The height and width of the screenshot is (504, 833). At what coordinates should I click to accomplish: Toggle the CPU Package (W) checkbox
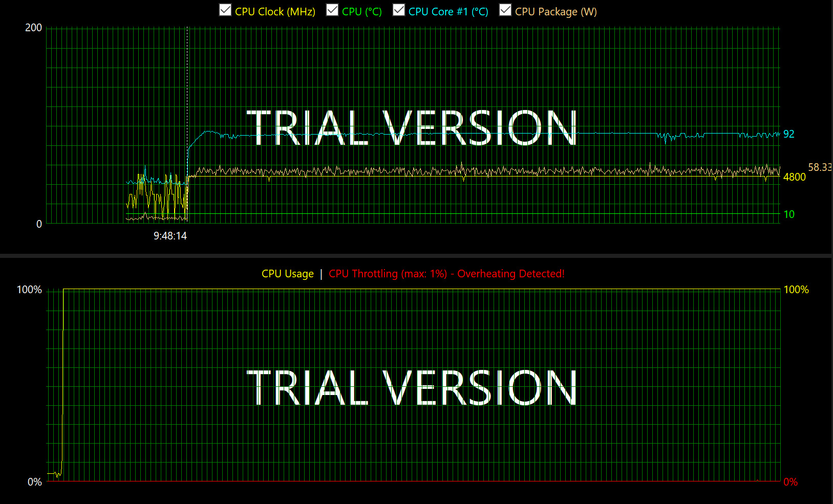coord(505,10)
